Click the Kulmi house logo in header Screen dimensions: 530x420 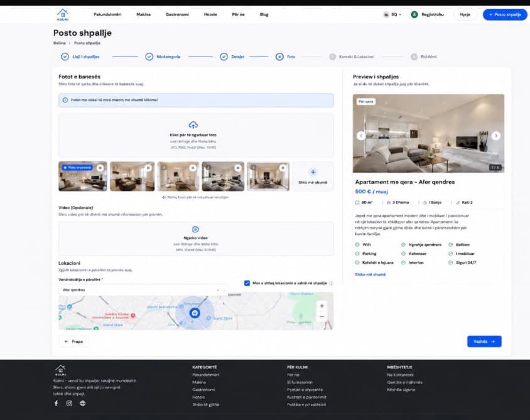pyautogui.click(x=63, y=14)
